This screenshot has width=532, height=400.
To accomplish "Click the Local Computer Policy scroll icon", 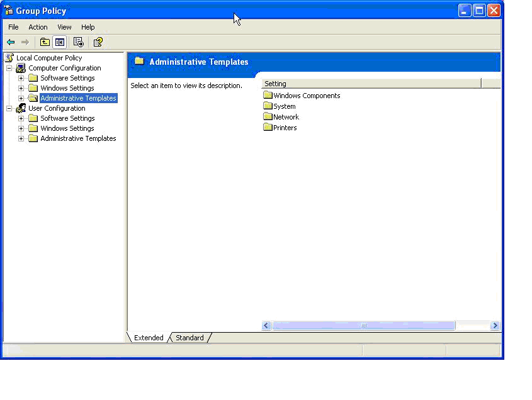I will click(9, 58).
